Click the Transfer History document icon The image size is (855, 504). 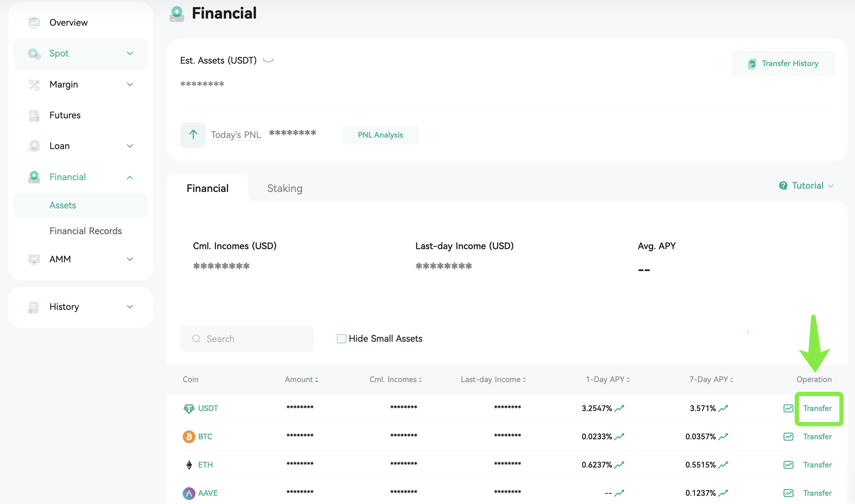pyautogui.click(x=752, y=64)
